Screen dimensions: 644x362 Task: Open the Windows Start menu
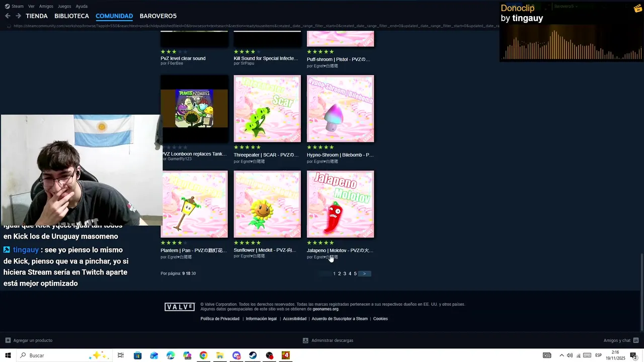[x=8, y=355]
